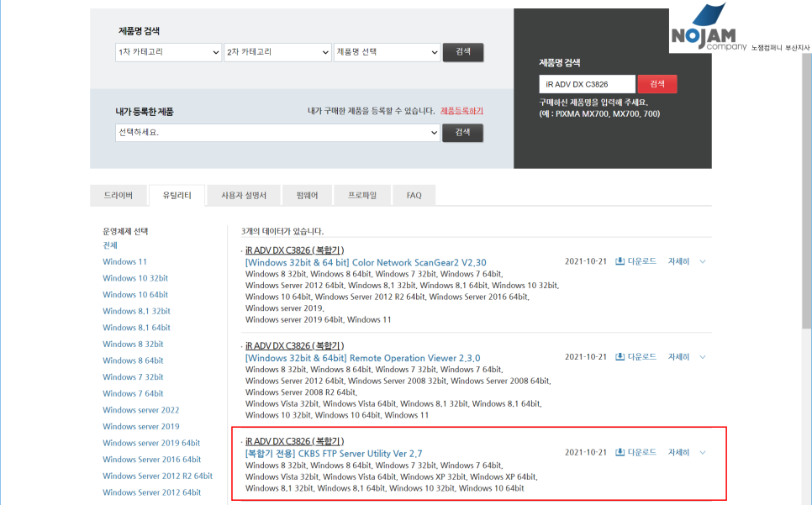Image resolution: width=812 pixels, height=505 pixels.
Task: Click the 2021-10-21 date on the ScanGear2 row
Action: pyautogui.click(x=585, y=262)
